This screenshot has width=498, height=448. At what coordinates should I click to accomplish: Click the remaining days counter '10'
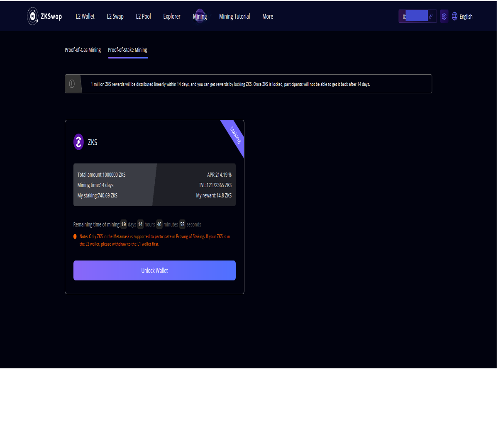click(124, 224)
